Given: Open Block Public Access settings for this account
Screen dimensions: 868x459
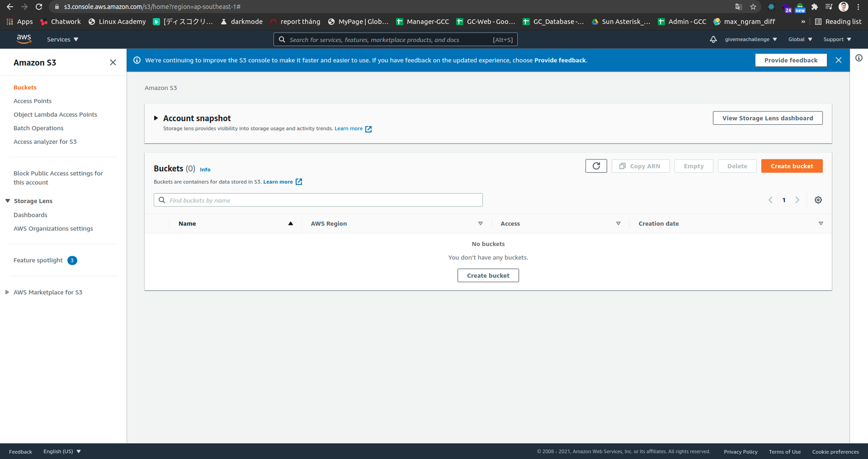Looking at the screenshot, I should click(58, 178).
